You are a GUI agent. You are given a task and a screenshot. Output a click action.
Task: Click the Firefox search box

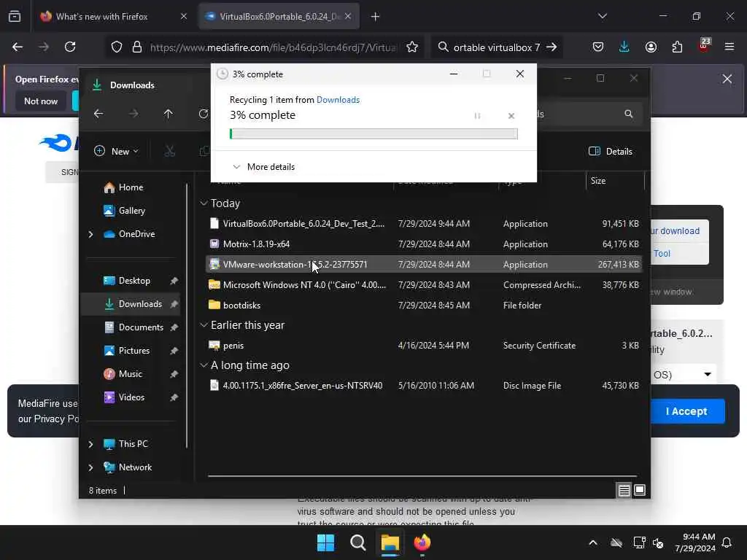pyautogui.click(x=496, y=47)
